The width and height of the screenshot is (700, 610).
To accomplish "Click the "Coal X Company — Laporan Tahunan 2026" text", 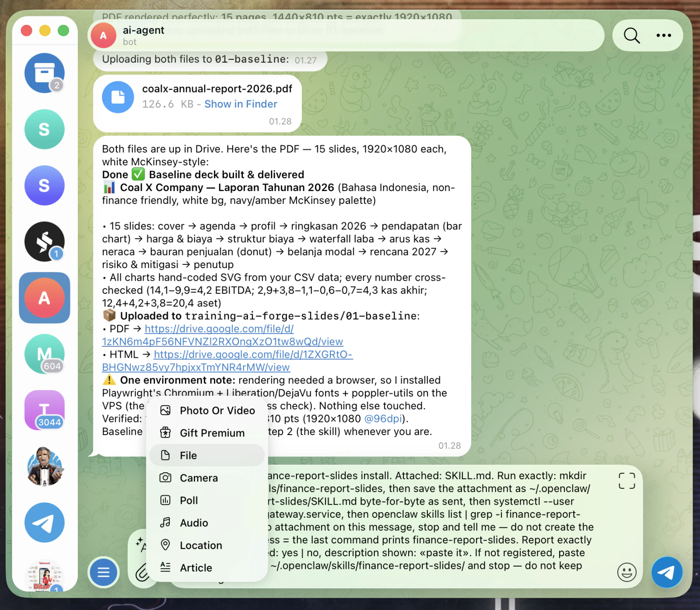I will (x=227, y=188).
